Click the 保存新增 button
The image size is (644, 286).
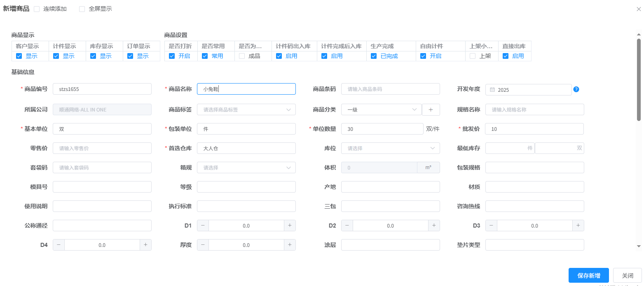tap(588, 276)
